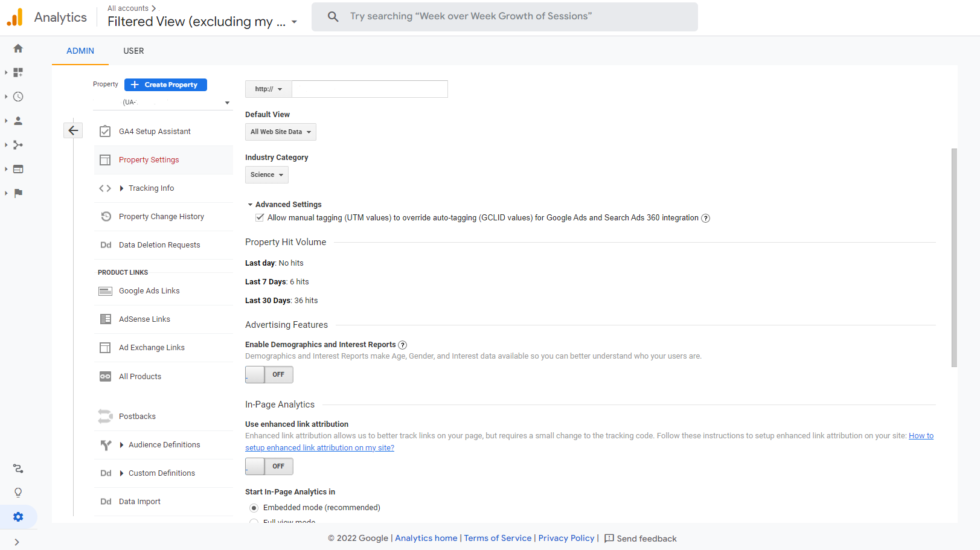The width and height of the screenshot is (980, 550).
Task: Click the back arrow button
Action: pyautogui.click(x=73, y=130)
